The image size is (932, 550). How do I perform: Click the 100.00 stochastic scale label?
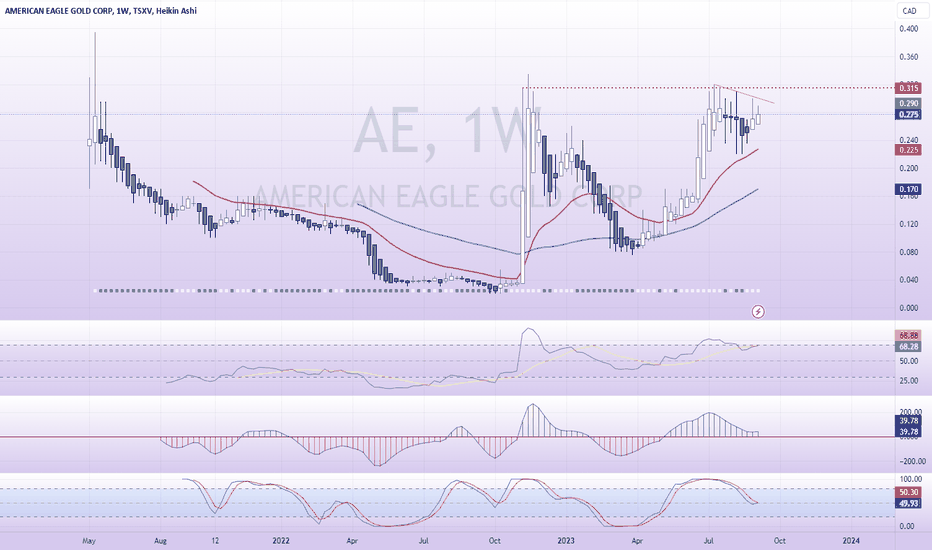click(x=911, y=479)
